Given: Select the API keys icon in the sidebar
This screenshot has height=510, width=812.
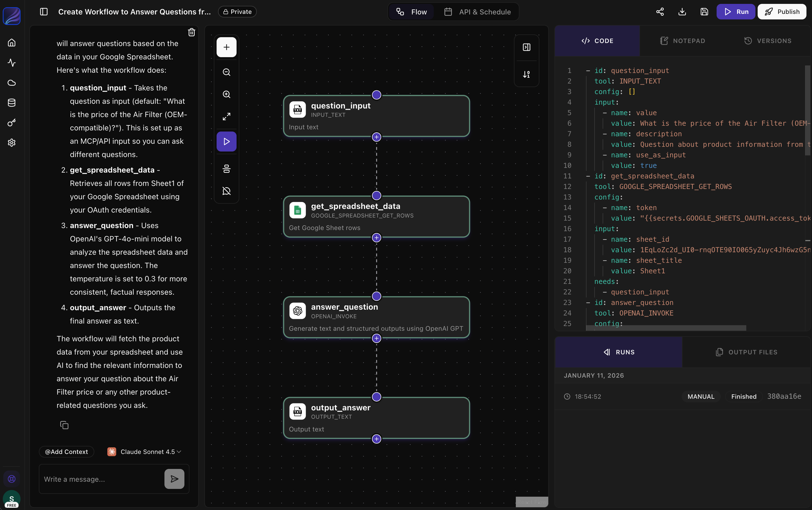Looking at the screenshot, I should (11, 122).
